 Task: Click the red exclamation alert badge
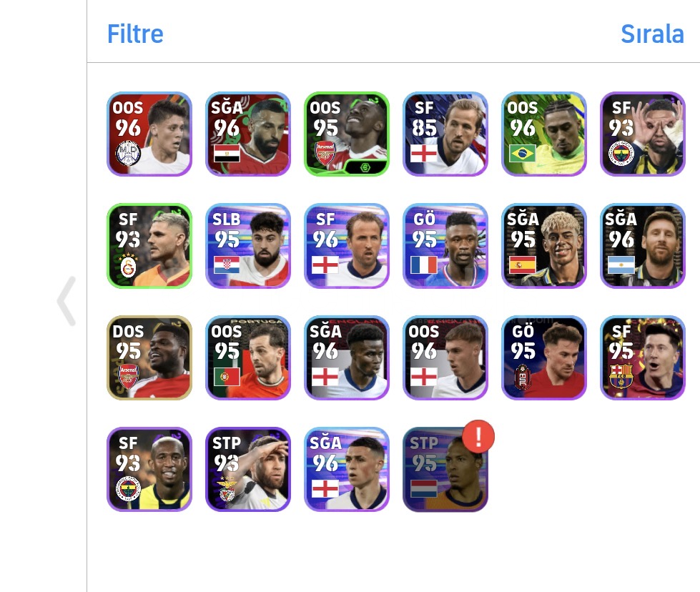point(478,437)
